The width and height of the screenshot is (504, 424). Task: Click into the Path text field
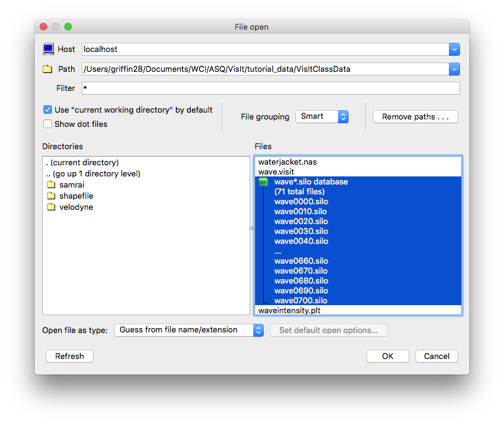click(266, 69)
